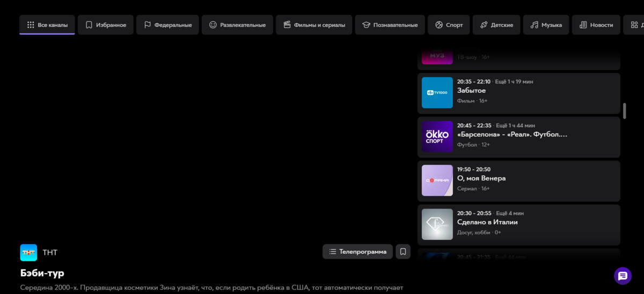Viewport: 644px width, 294px height.
Task: Click the Досуг, хобби · 0+ label
Action: [479, 232]
